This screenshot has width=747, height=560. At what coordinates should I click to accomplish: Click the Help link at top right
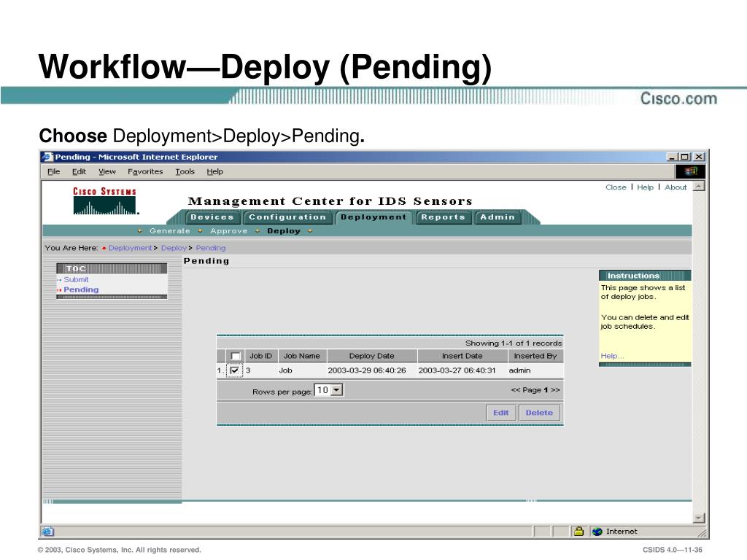[645, 187]
